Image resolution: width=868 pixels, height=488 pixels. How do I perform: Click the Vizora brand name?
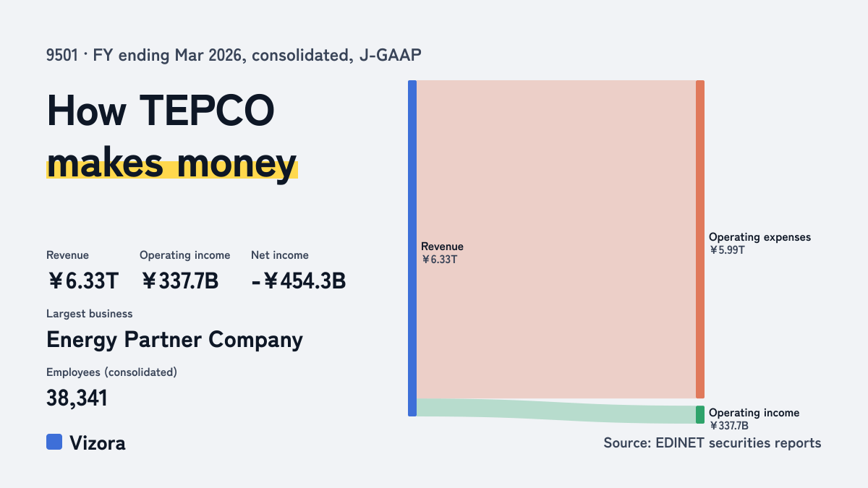pos(98,443)
